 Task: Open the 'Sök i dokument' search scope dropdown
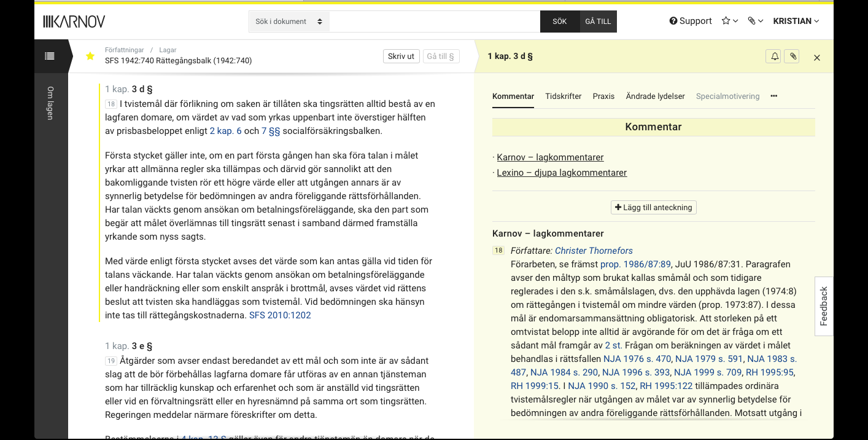(x=289, y=22)
